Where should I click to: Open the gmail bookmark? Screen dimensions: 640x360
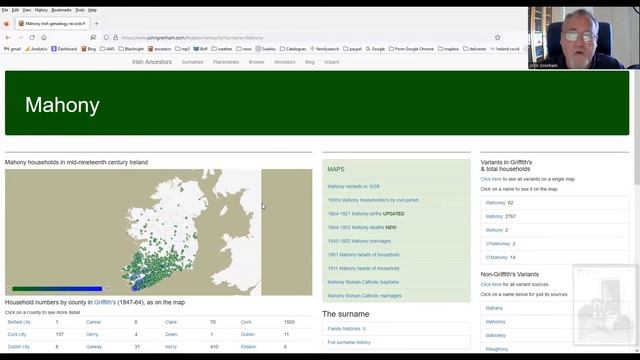[12, 49]
